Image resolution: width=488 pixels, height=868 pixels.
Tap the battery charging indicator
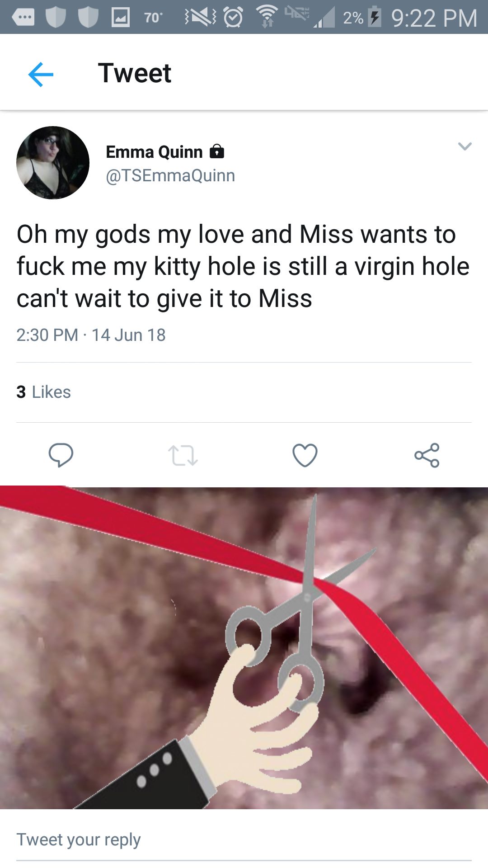click(x=374, y=17)
